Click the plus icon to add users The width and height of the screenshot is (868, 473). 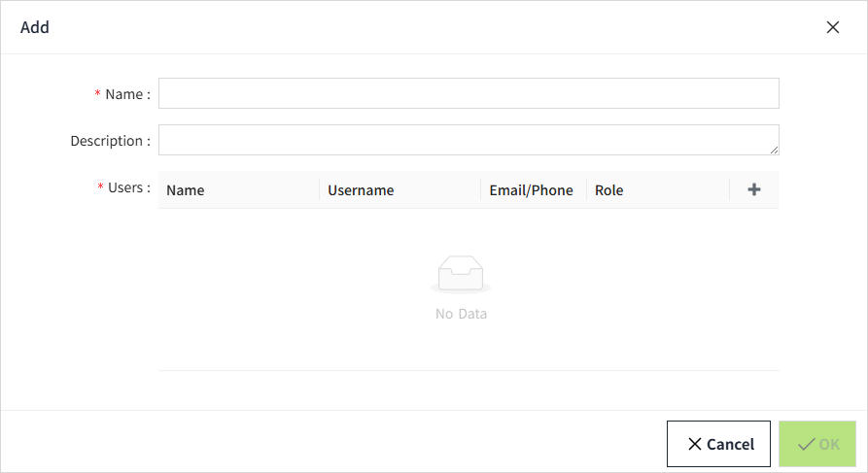[753, 189]
